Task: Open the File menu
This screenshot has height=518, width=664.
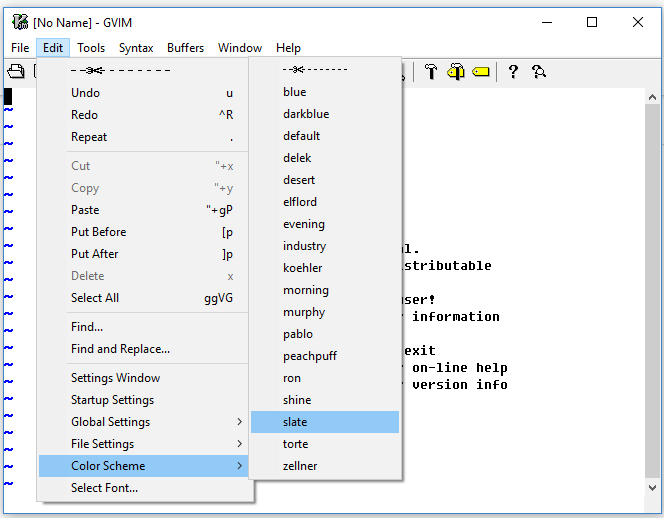Action: pyautogui.click(x=20, y=48)
